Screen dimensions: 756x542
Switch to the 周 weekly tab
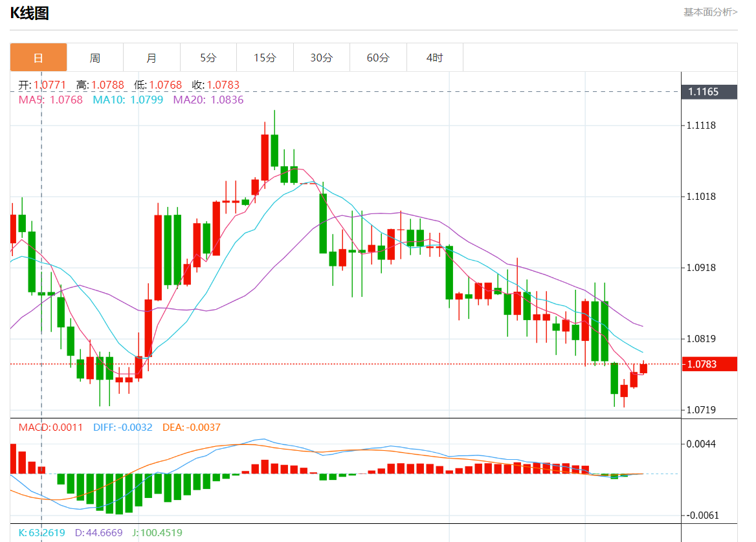[x=95, y=58]
